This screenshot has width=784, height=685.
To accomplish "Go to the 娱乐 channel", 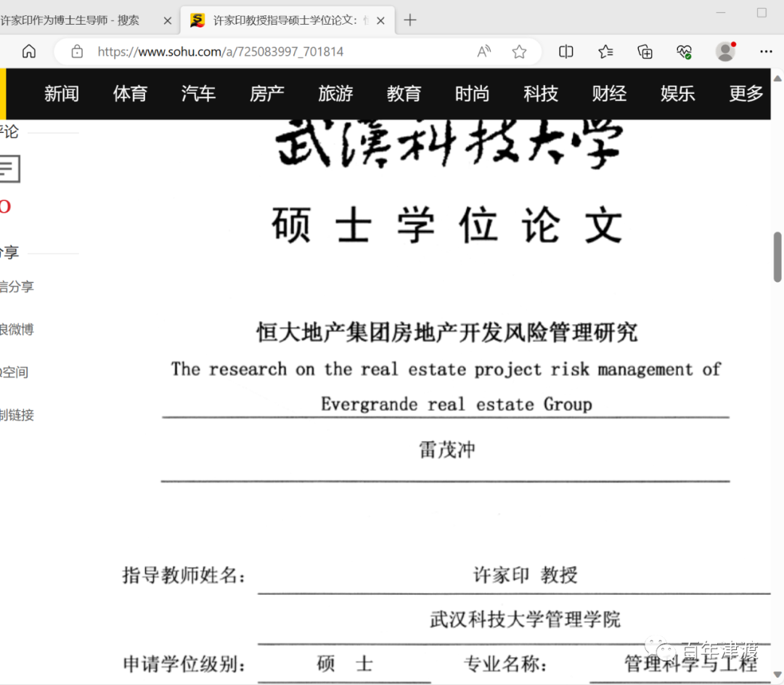I will 677,94.
